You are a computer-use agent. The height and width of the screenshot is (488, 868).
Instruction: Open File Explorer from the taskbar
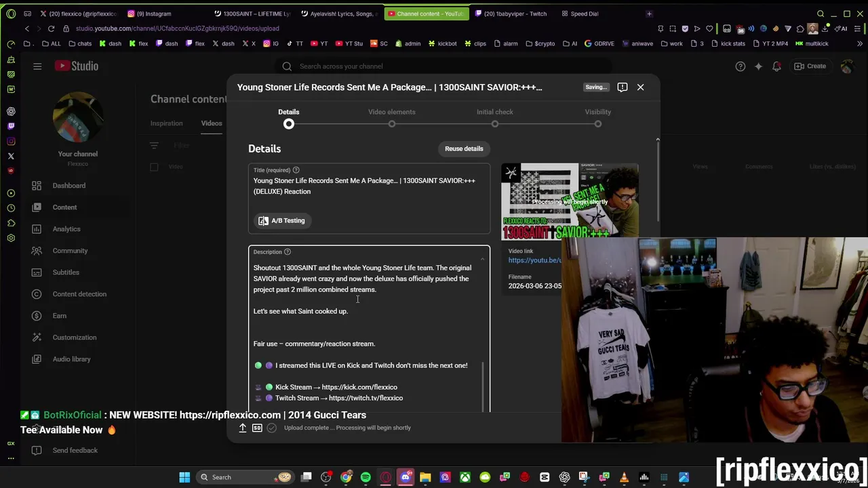425,477
